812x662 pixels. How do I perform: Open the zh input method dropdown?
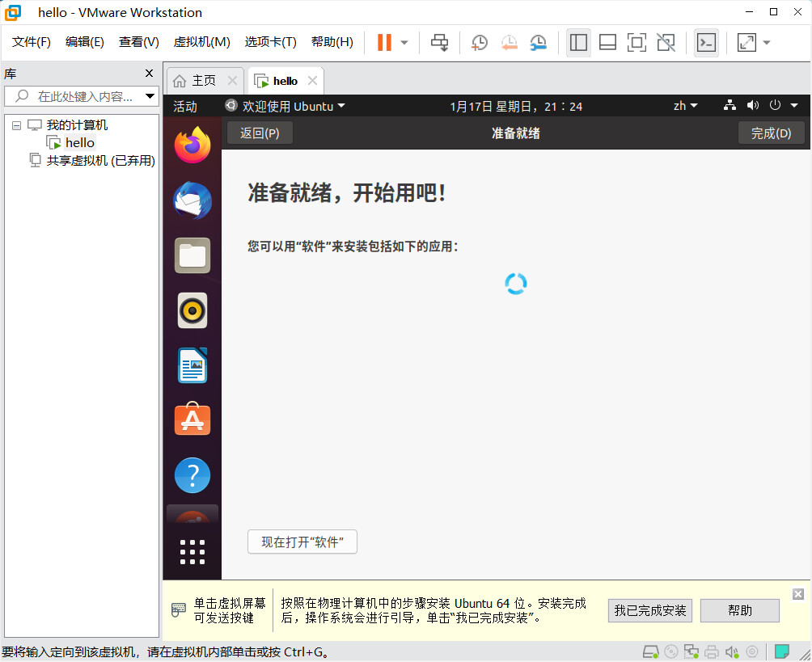click(685, 106)
